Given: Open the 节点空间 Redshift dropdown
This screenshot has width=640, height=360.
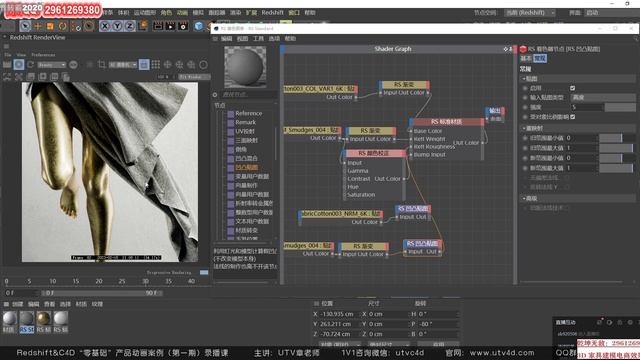Looking at the screenshot, I should pos(530,13).
